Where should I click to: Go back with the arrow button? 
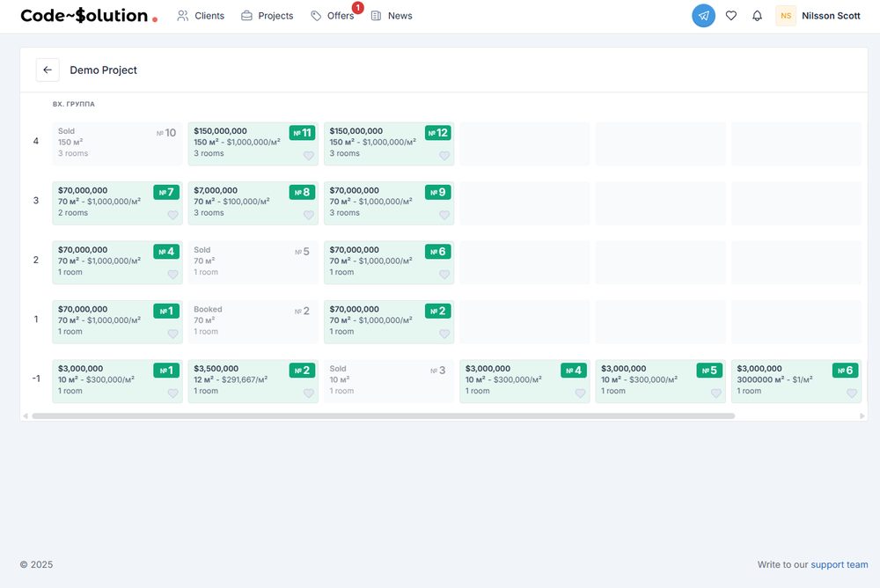(48, 70)
